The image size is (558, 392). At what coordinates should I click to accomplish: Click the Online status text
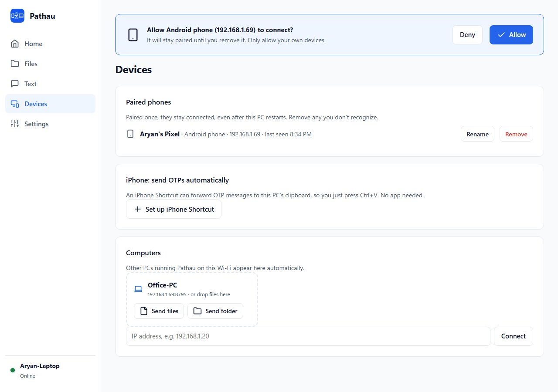27,376
